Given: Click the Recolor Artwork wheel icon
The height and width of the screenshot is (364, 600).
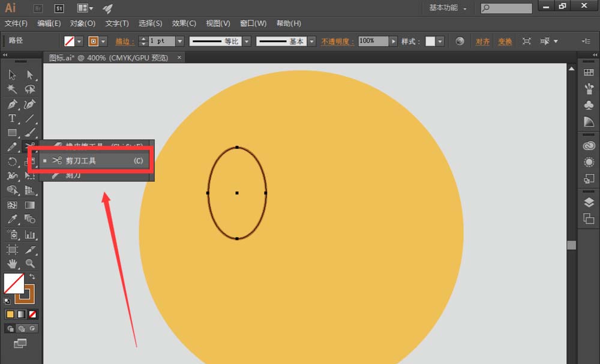Looking at the screenshot, I should pos(460,41).
